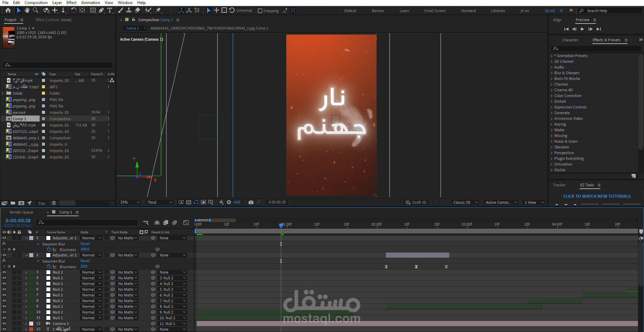
Task: Expand the Color Correction effects category
Action: [551, 96]
